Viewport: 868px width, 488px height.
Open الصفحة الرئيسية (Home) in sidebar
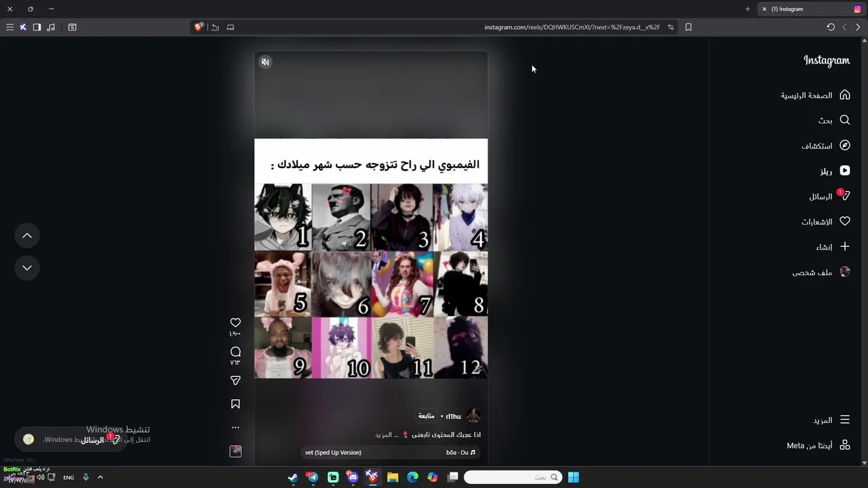(x=815, y=96)
